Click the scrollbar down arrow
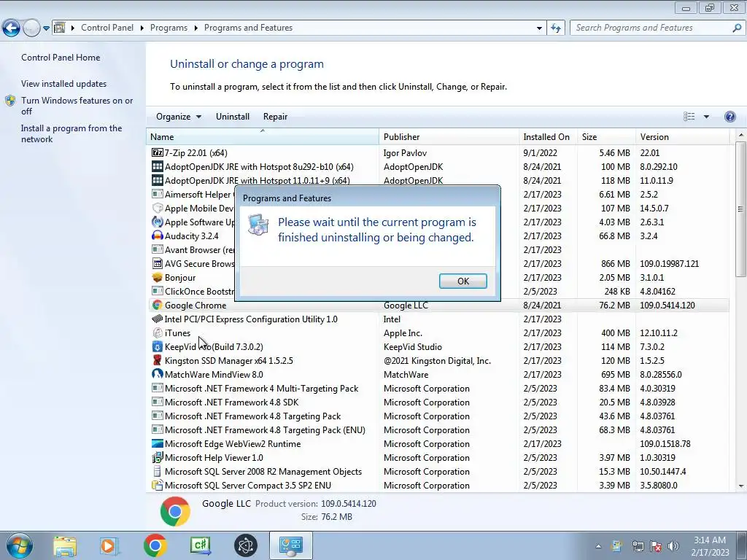 tap(741, 486)
